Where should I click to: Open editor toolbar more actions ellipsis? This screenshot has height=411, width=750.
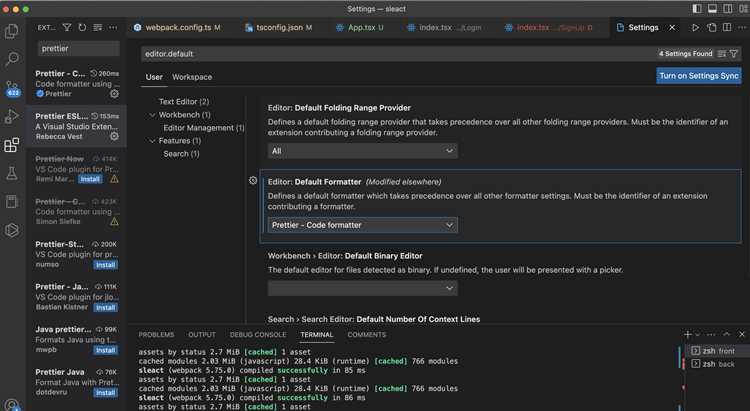(742, 28)
